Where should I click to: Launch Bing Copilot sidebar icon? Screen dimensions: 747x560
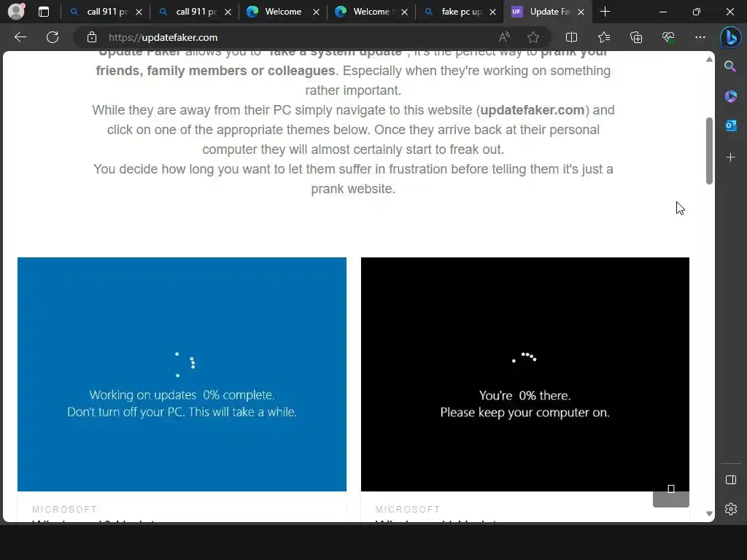pyautogui.click(x=730, y=38)
